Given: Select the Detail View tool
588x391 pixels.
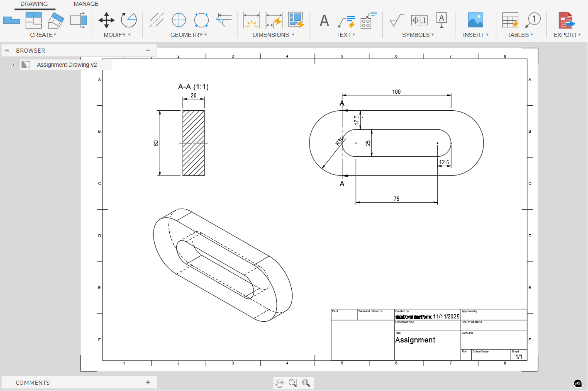Looking at the screenshot, I should click(x=78, y=20).
